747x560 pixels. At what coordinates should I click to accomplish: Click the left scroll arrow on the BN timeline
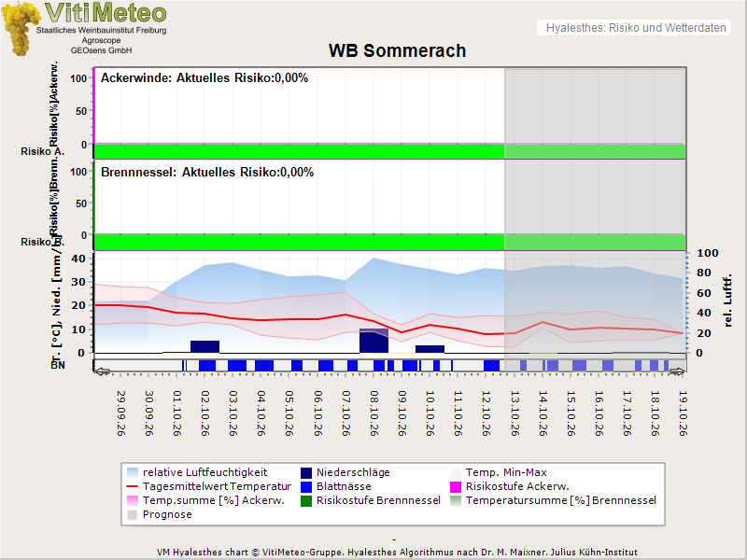pyautogui.click(x=103, y=371)
